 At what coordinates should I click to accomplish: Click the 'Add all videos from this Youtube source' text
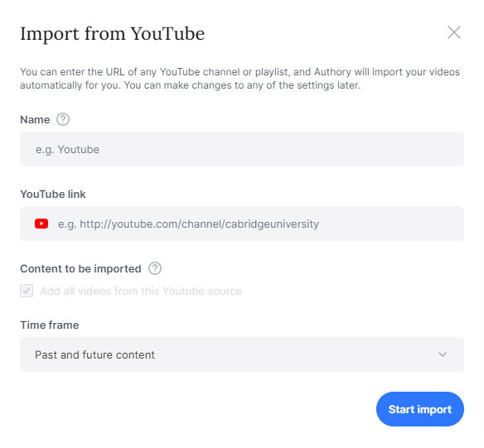[x=141, y=291]
